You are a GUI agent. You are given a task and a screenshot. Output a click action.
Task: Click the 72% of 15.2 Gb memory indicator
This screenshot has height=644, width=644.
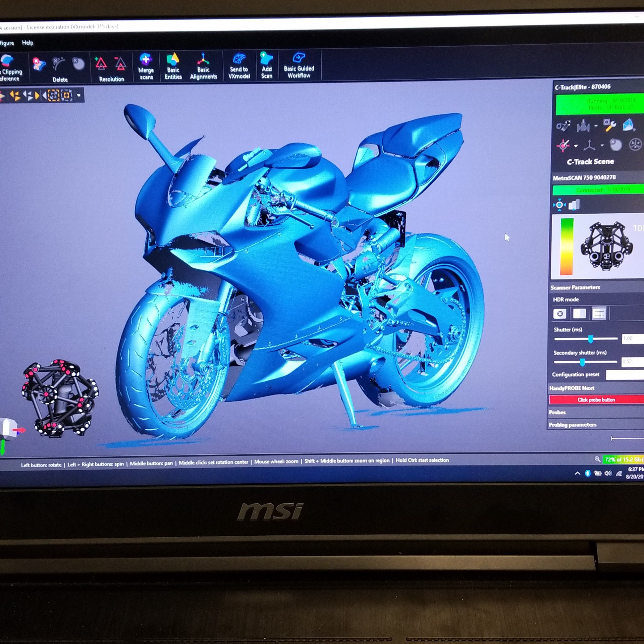coord(623,459)
